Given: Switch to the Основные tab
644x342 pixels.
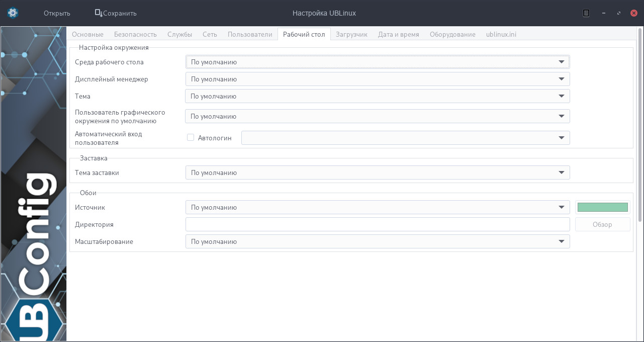Looking at the screenshot, I should [x=87, y=34].
